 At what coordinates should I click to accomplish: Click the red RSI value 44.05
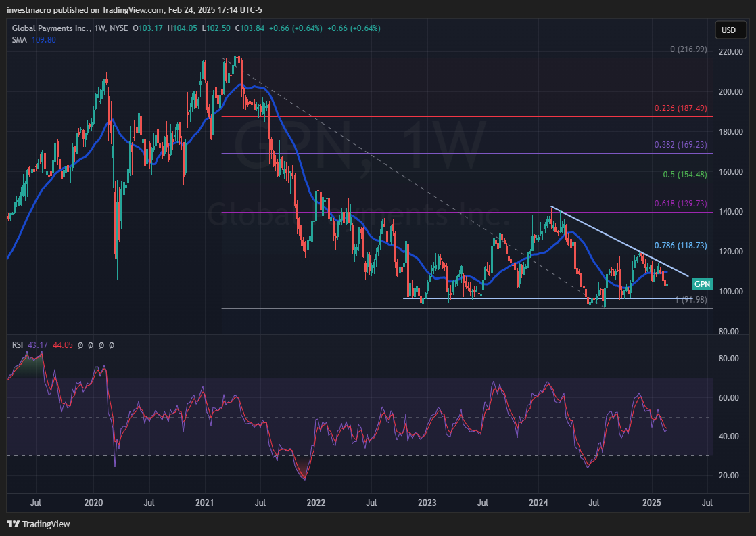point(63,345)
